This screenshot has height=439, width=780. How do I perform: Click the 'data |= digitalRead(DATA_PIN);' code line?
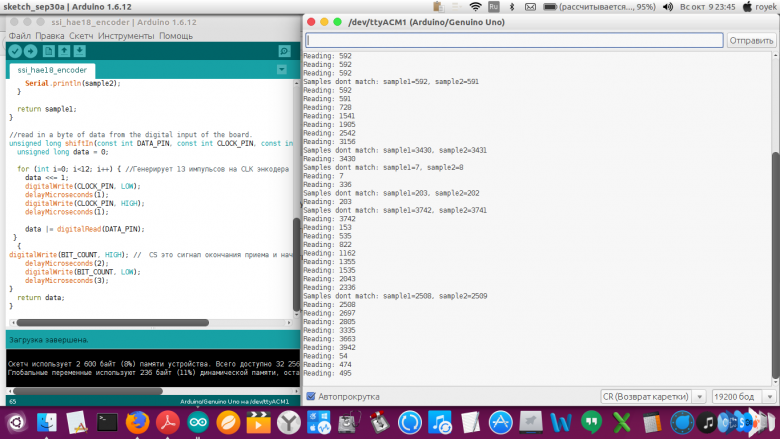tap(85, 229)
